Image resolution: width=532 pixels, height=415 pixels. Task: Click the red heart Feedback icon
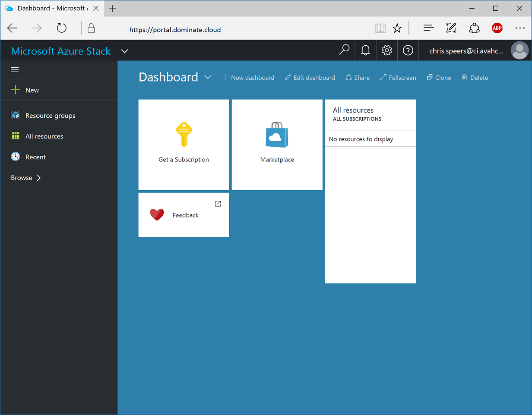click(157, 214)
